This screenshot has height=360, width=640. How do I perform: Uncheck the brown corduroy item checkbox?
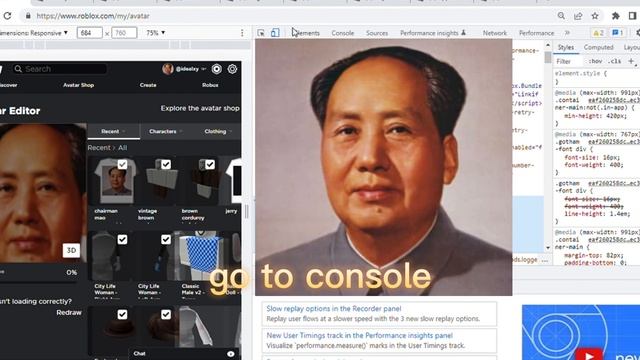[x=210, y=164]
